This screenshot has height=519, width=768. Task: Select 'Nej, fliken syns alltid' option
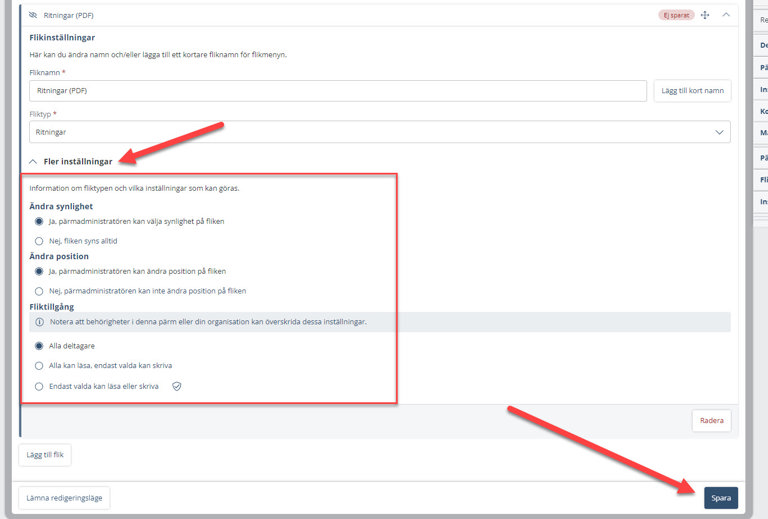[39, 241]
